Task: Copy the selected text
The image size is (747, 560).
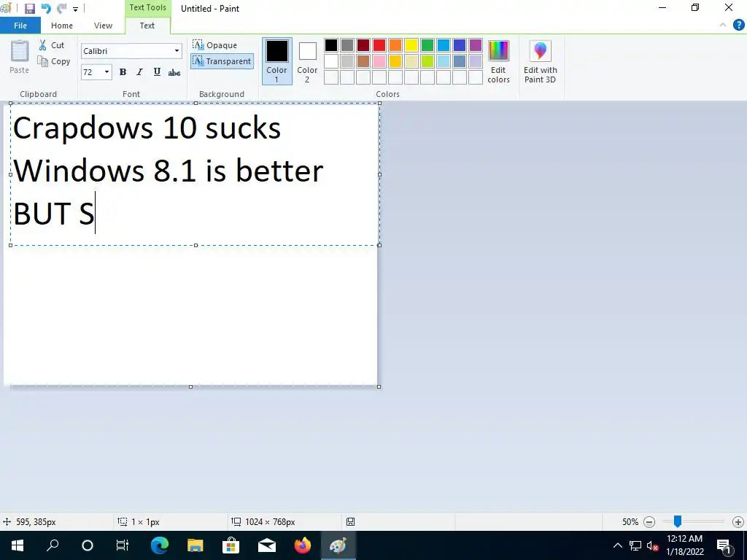Action: click(x=54, y=61)
